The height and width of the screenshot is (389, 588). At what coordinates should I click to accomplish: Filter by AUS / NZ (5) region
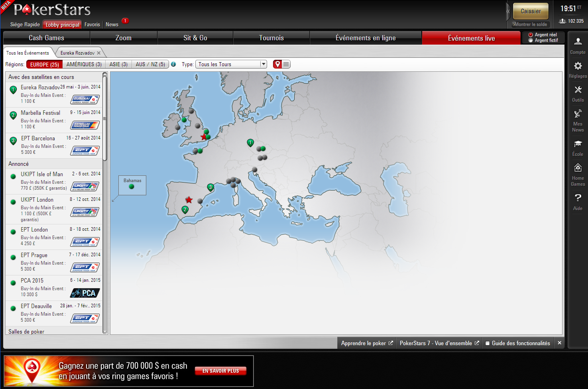(150, 64)
